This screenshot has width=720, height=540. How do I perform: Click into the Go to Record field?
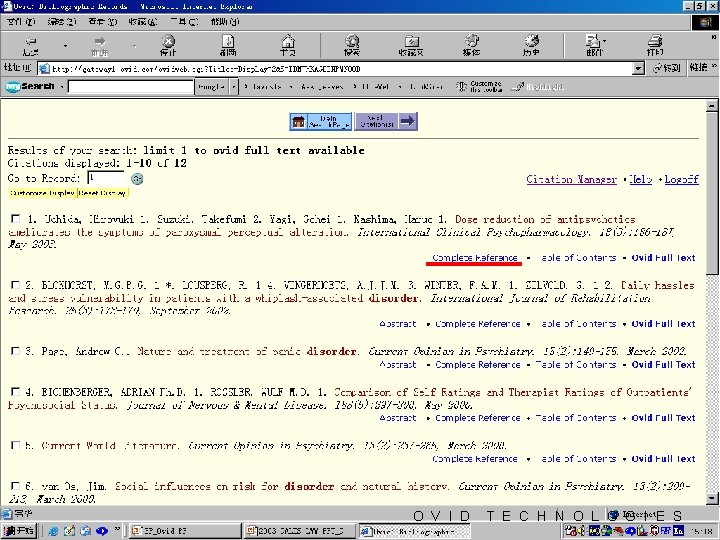coord(106,178)
